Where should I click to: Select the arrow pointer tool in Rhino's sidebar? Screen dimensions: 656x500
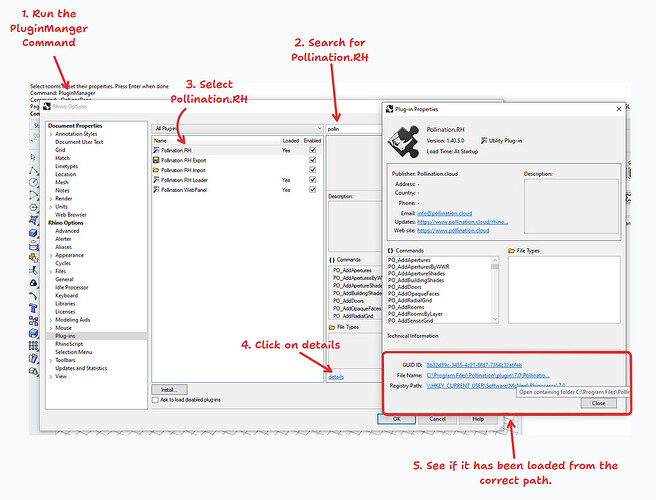pyautogui.click(x=33, y=157)
